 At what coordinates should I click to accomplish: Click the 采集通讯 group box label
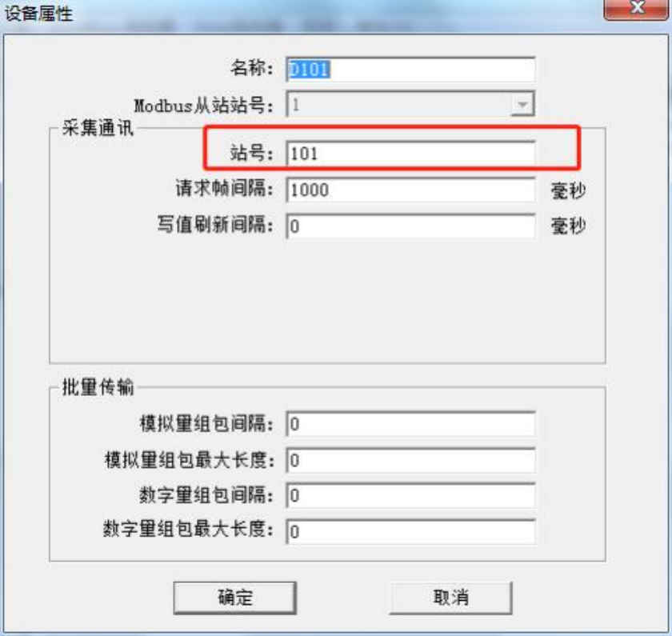pos(98,128)
